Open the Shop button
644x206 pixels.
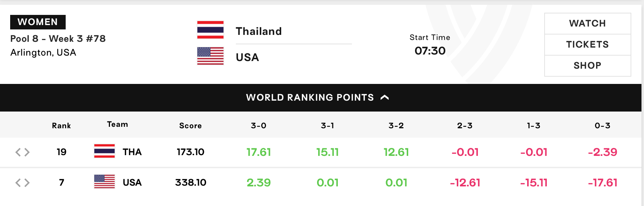588,66
